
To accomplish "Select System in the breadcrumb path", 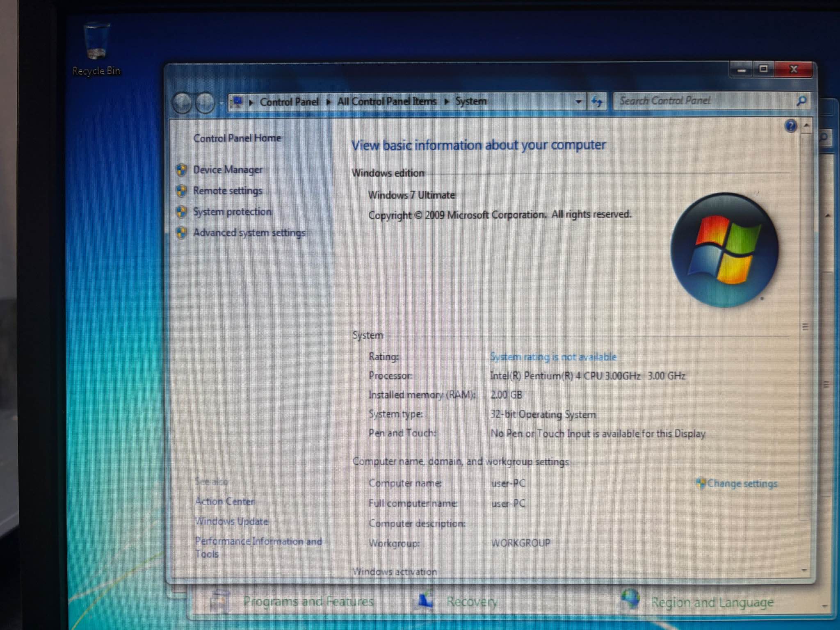I will click(471, 101).
